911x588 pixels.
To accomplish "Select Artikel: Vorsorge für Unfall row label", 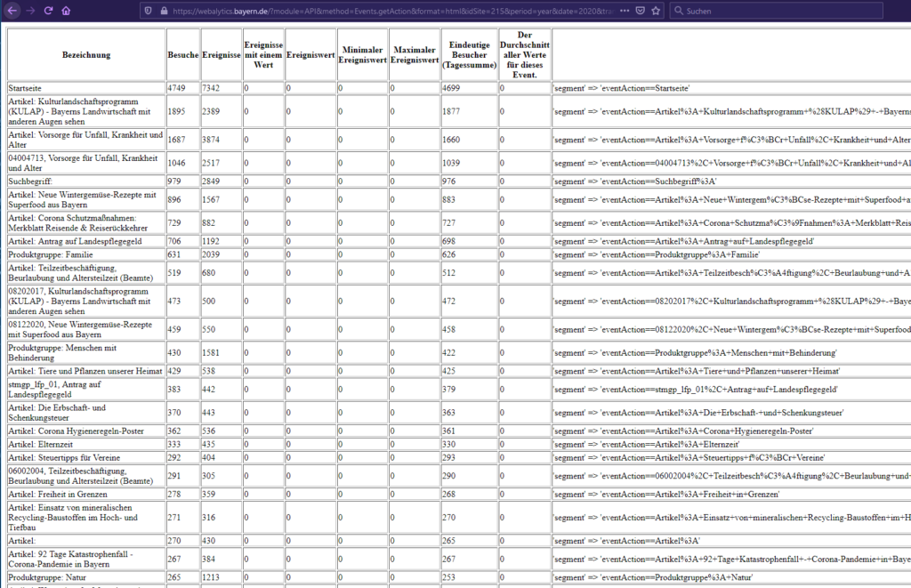I will pos(85,140).
